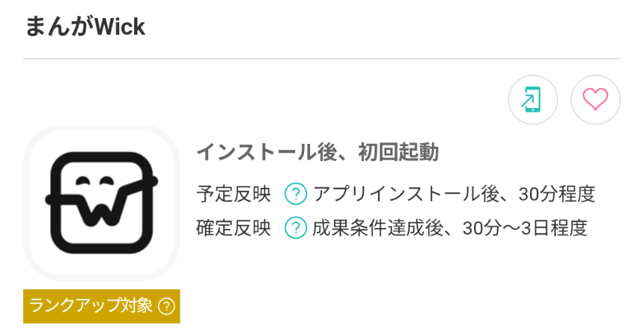644x328 pixels.
Task: Open the まんがWick app logo
Action: click(x=101, y=203)
